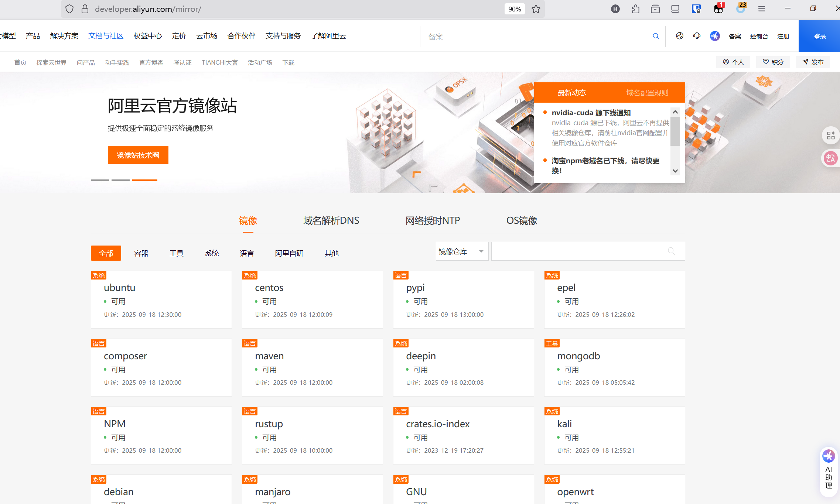The width and height of the screenshot is (840, 504).
Task: Click the globe language icon in header
Action: (680, 36)
